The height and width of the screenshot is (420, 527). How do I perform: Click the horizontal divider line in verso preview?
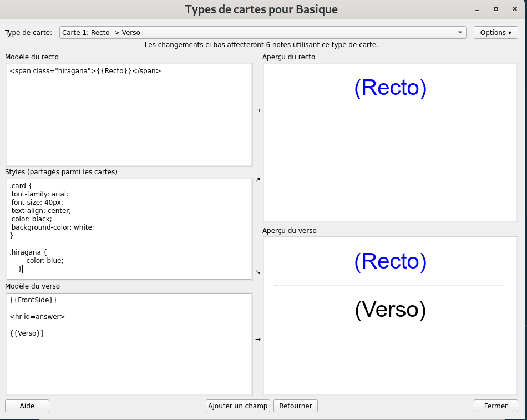pyautogui.click(x=390, y=285)
